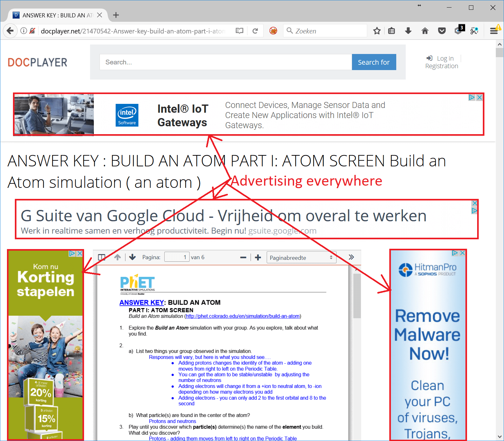This screenshot has width=504, height=441.
Task: Click the crossed-out tracking protection icon
Action: coord(32,31)
